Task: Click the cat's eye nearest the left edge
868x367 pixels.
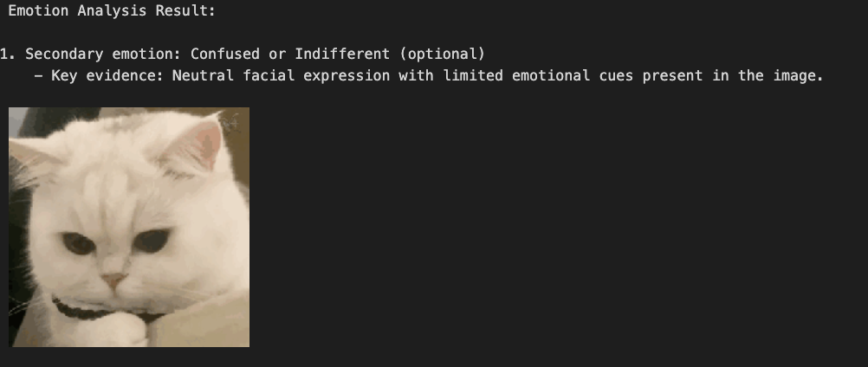Action: click(x=79, y=244)
